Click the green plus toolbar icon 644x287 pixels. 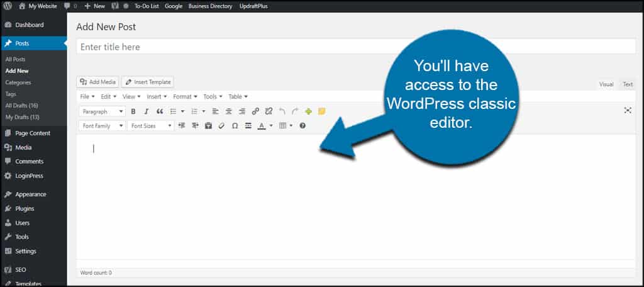[308, 111]
